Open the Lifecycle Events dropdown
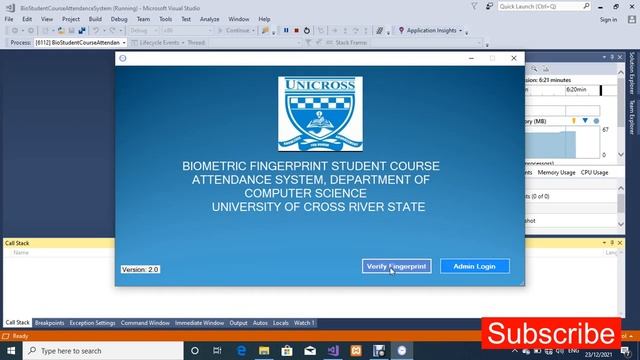Image resolution: width=640 pixels, height=360 pixels. coord(158,42)
